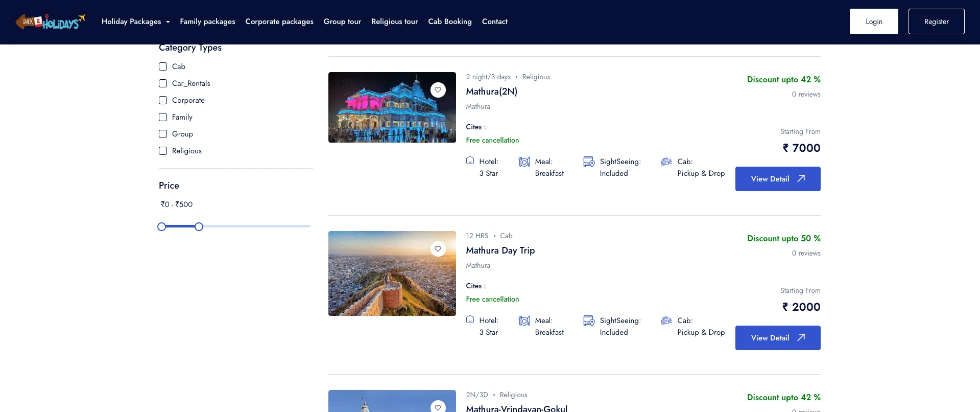980x412 pixels.
Task: Click Meal icon in Mathura(2N) card
Action: [x=524, y=162]
